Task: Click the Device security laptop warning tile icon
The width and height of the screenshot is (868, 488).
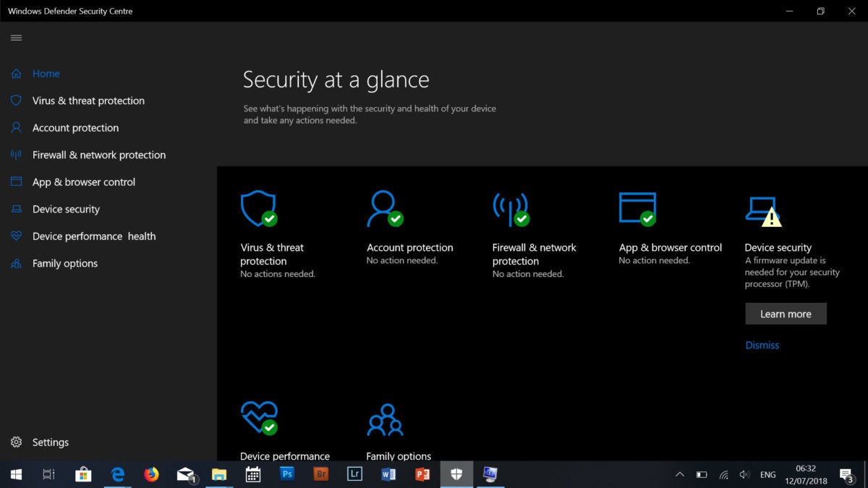Action: tap(764, 212)
